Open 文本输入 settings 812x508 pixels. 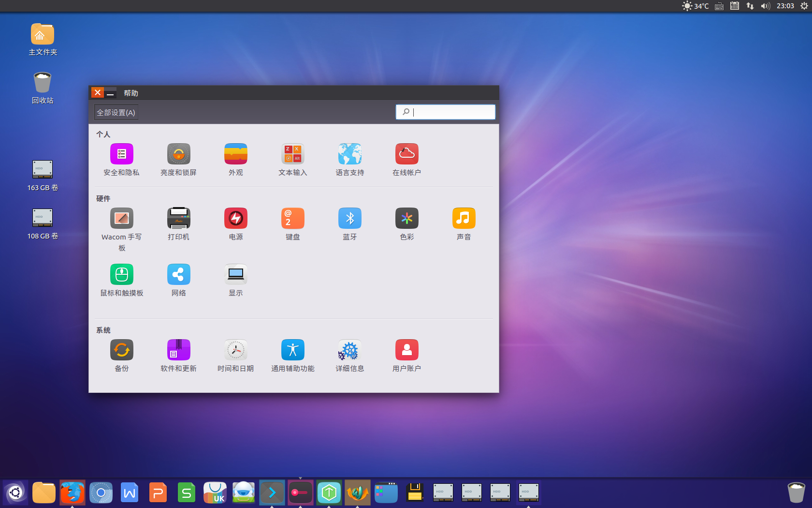293,160
